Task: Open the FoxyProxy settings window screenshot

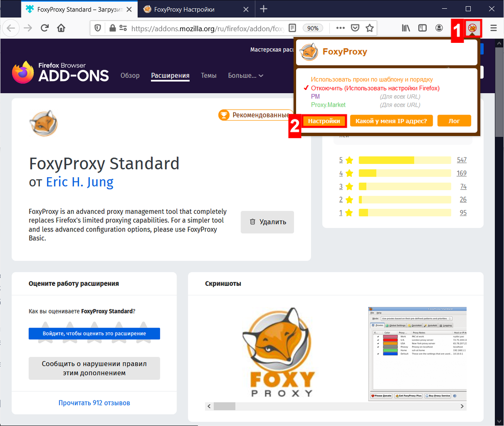Action: (417, 354)
